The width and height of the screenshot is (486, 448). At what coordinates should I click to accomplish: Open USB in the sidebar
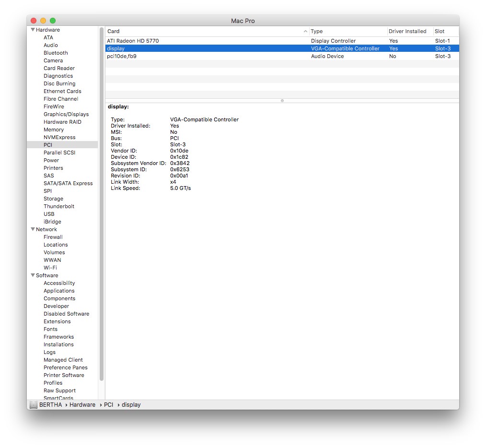[49, 214]
